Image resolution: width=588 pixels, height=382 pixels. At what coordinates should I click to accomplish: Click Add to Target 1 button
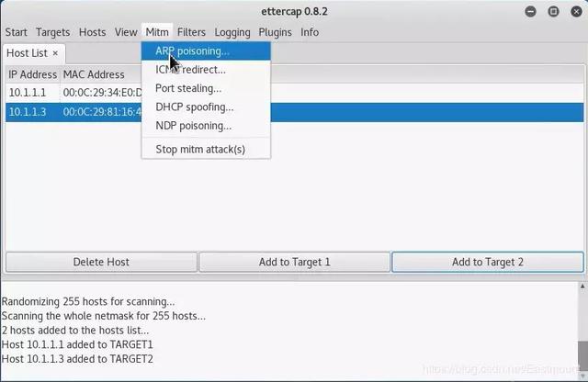click(x=294, y=262)
